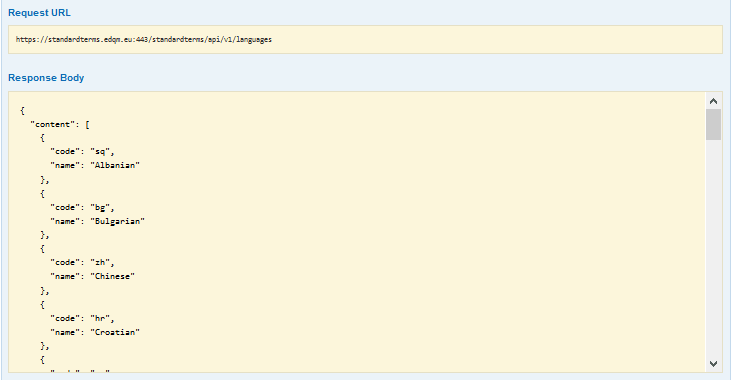Click the scroll down arrow in Response Body
This screenshot has height=380, width=733.
pyautogui.click(x=713, y=363)
